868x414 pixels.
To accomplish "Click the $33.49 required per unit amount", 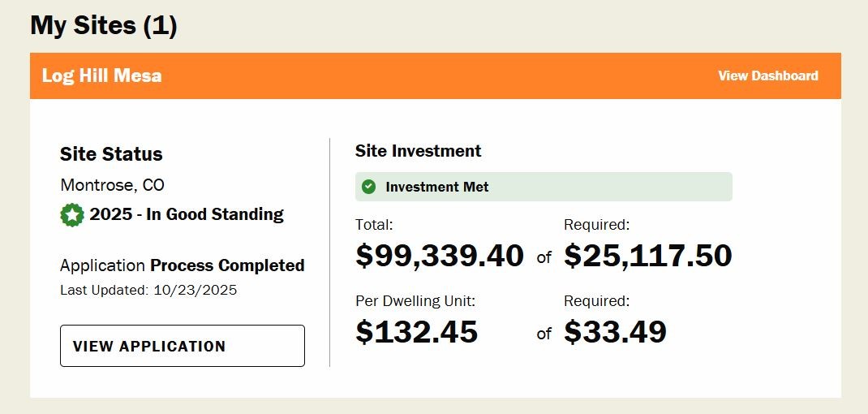I will (615, 331).
